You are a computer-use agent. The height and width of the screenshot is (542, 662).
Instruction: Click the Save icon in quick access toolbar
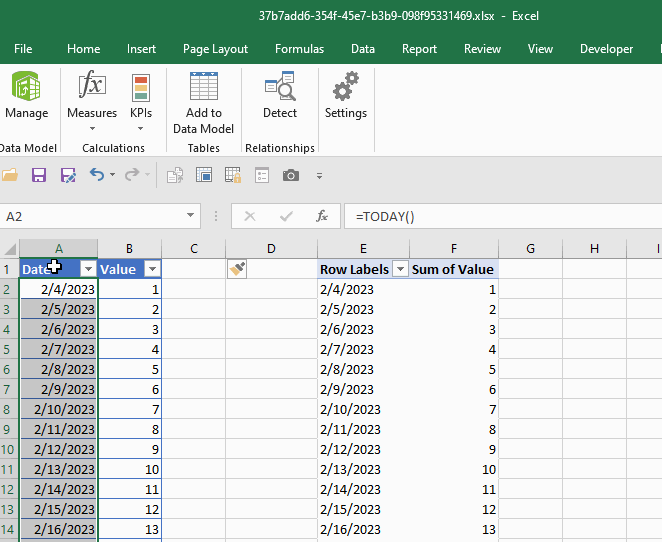click(39, 175)
